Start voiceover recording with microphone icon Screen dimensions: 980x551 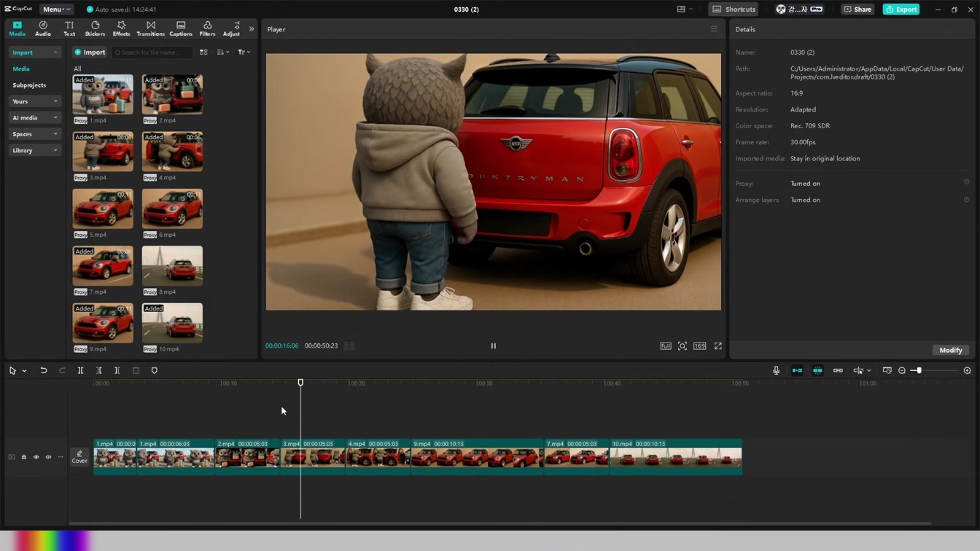(x=776, y=371)
